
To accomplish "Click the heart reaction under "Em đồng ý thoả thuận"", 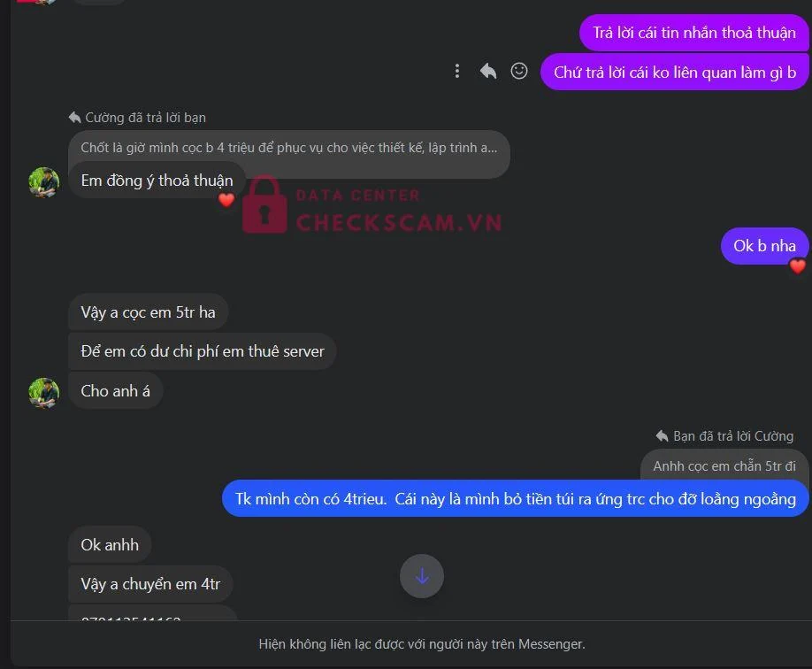I will [226, 199].
